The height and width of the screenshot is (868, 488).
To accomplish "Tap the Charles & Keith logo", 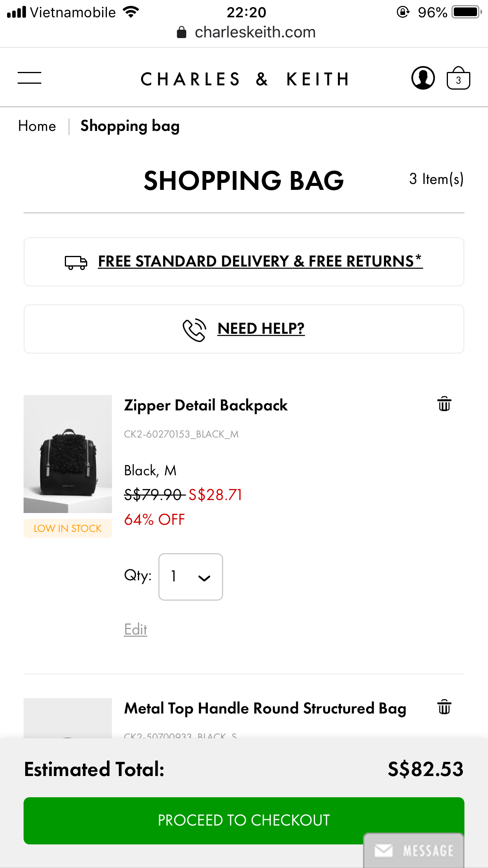I will [244, 79].
